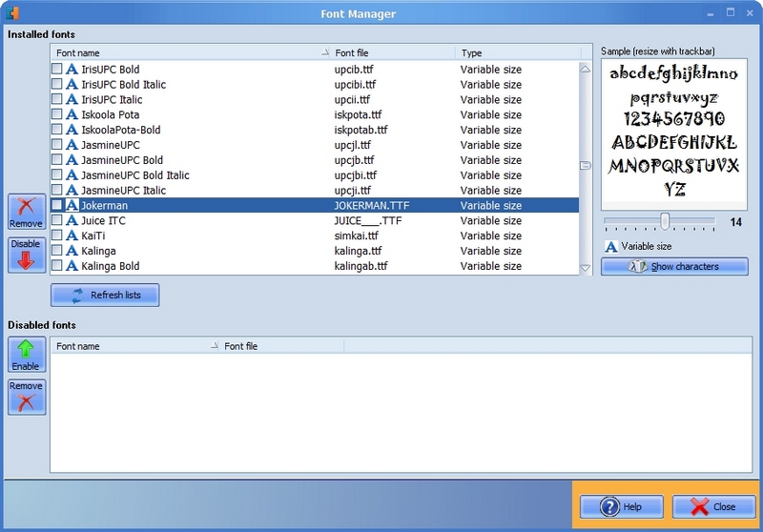Image resolution: width=763 pixels, height=532 pixels.
Task: Sort installed fonts by Font name header
Action: click(x=191, y=52)
